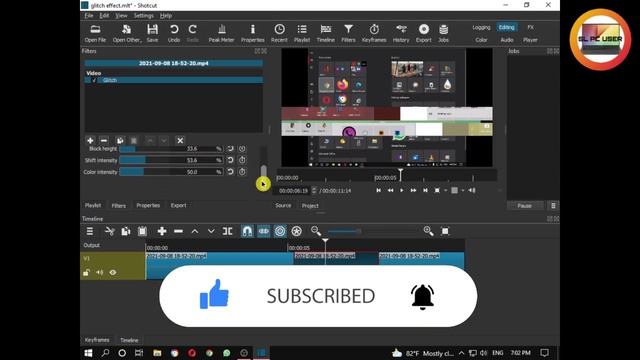This screenshot has width=640, height=360.
Task: Open the Edit menu
Action: pos(104,16)
